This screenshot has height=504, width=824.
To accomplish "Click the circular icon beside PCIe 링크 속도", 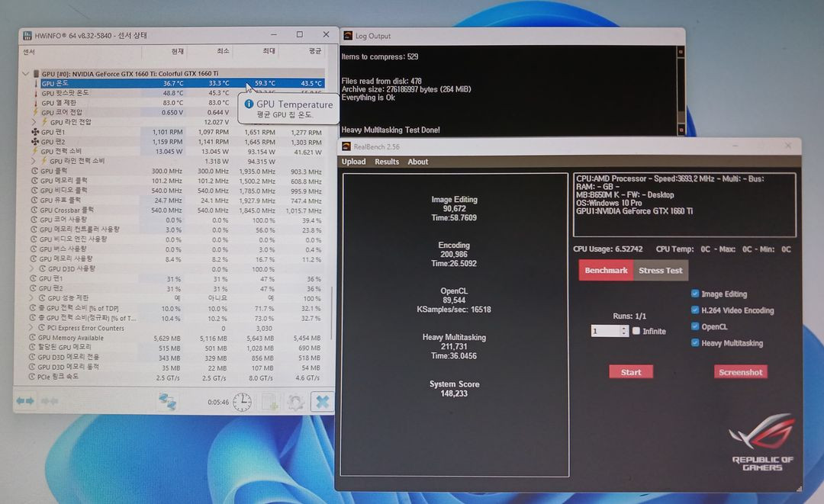I will click(x=32, y=377).
